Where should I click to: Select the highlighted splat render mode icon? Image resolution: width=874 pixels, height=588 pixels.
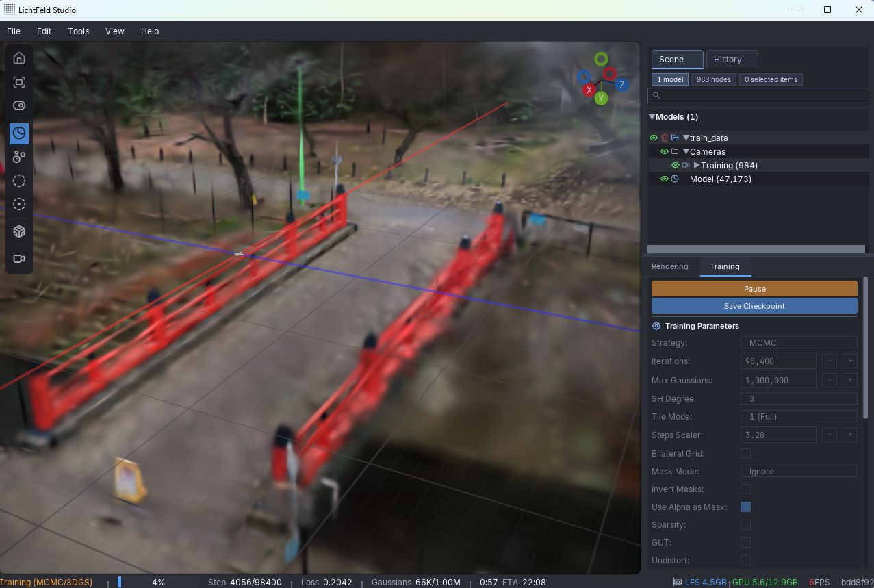click(19, 133)
